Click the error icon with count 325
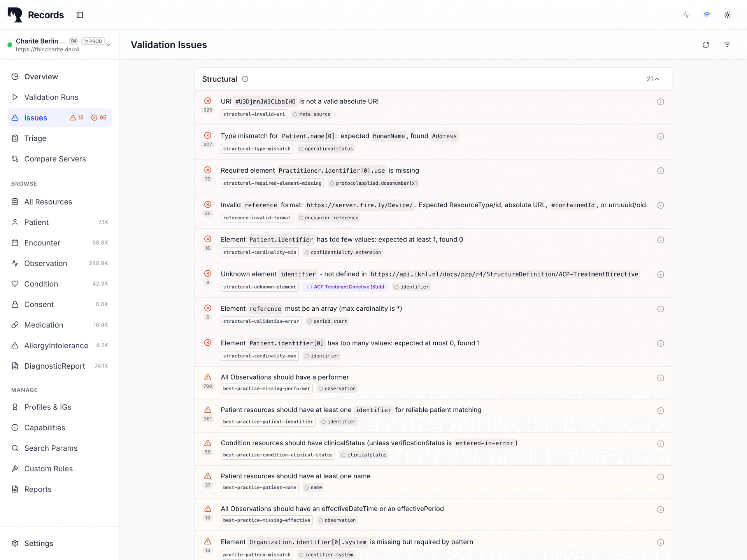 [208, 101]
